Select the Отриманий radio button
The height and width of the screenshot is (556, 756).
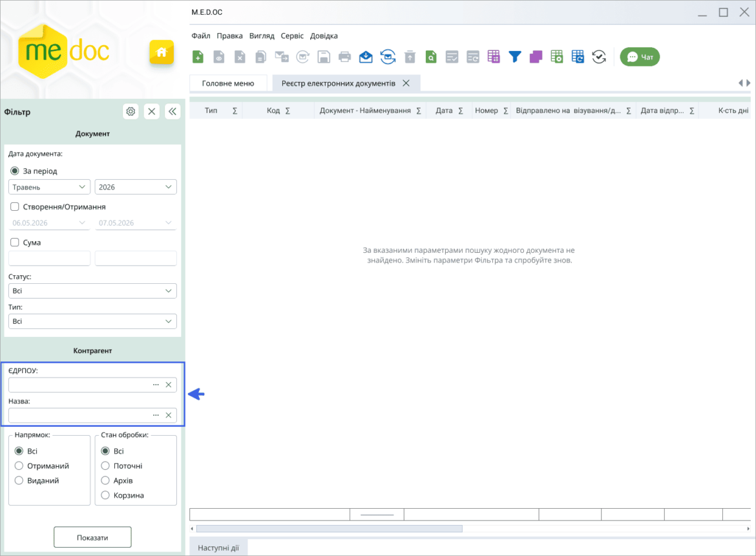coord(19,466)
